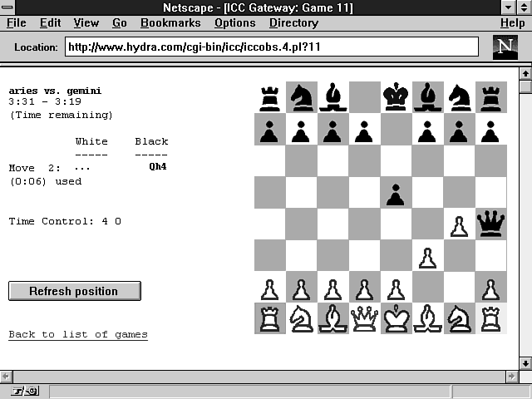The width and height of the screenshot is (532, 399).
Task: Follow the Back to list of games link
Action: click(78, 335)
